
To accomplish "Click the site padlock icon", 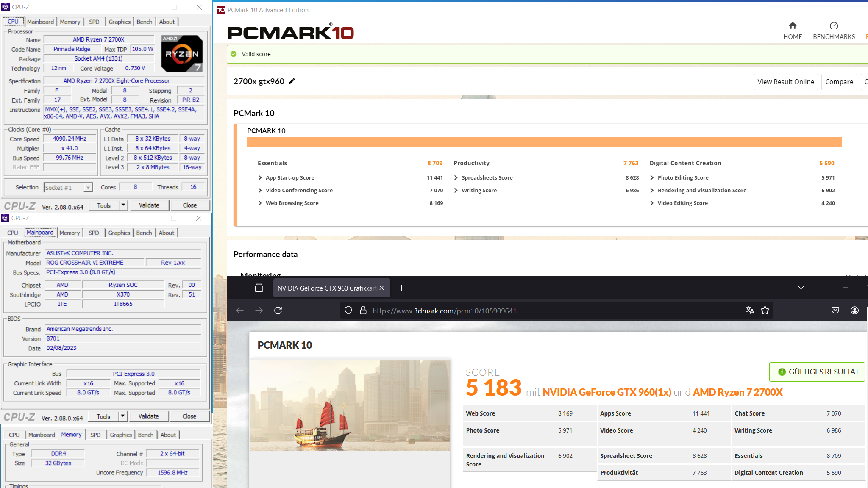I will click(x=363, y=311).
